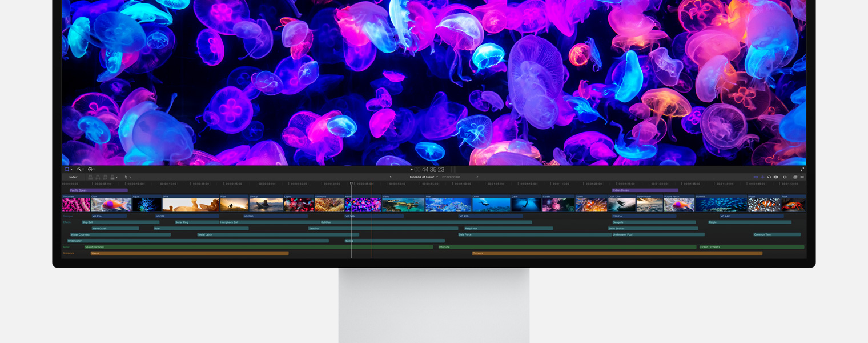Toggle skimming on in the toolbar

756,177
